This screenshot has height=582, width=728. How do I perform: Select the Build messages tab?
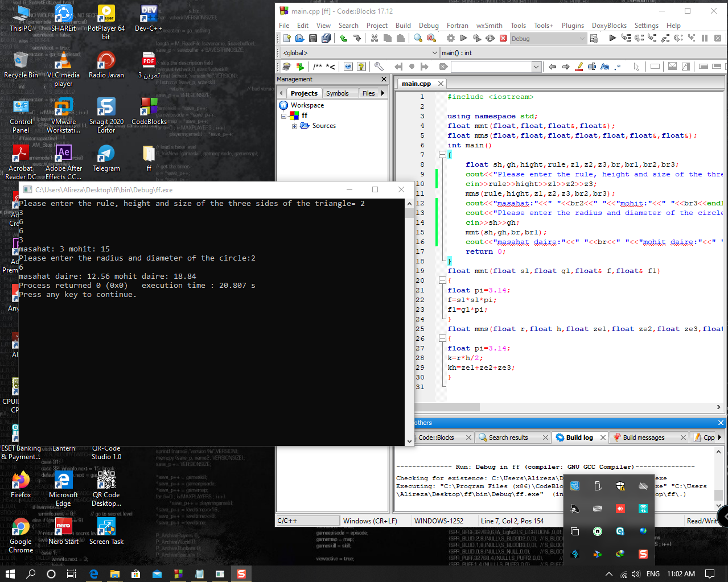(643, 437)
